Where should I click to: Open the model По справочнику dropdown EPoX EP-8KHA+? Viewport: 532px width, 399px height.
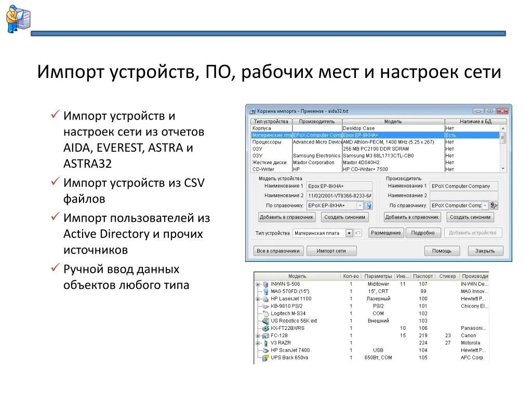point(360,206)
